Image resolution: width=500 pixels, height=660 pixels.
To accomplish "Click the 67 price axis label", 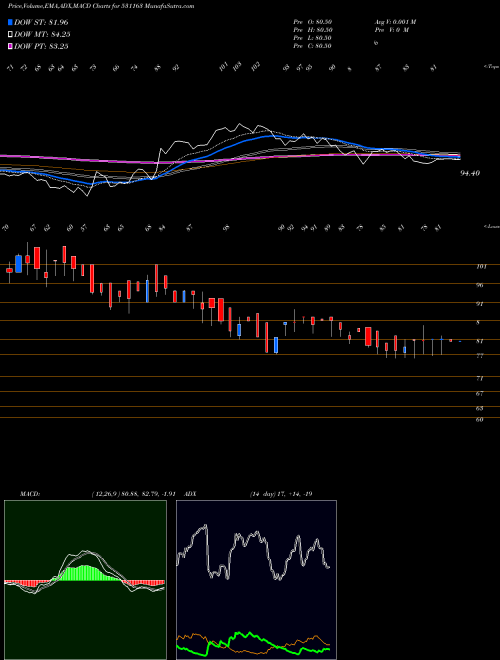I will click(x=480, y=394).
